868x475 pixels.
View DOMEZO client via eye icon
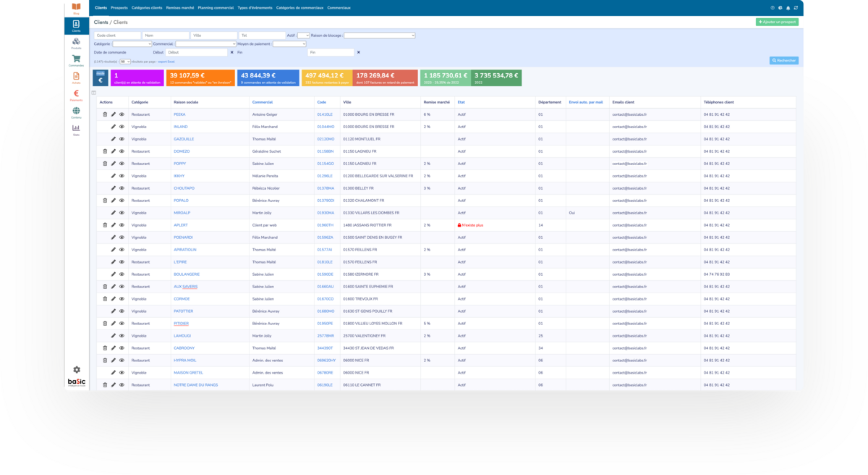122,151
